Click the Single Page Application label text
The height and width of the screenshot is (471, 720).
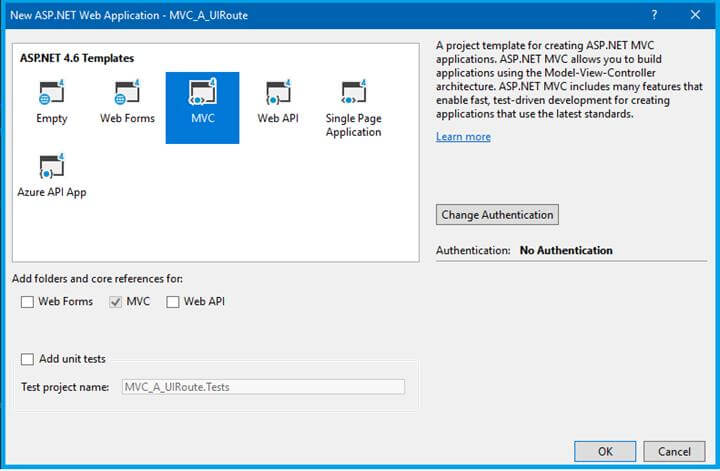[354, 125]
